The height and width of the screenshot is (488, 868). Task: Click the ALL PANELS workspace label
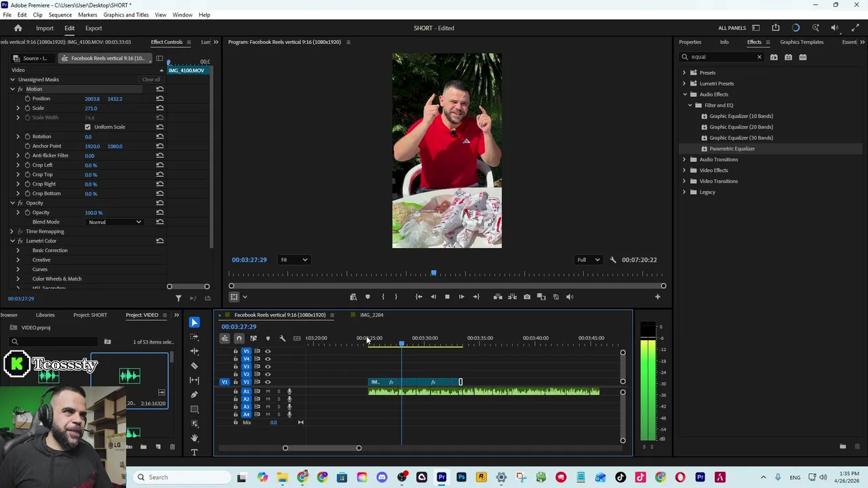(732, 28)
